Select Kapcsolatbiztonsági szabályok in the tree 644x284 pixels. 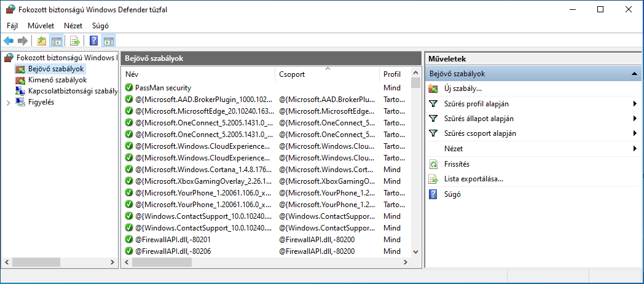tap(73, 91)
